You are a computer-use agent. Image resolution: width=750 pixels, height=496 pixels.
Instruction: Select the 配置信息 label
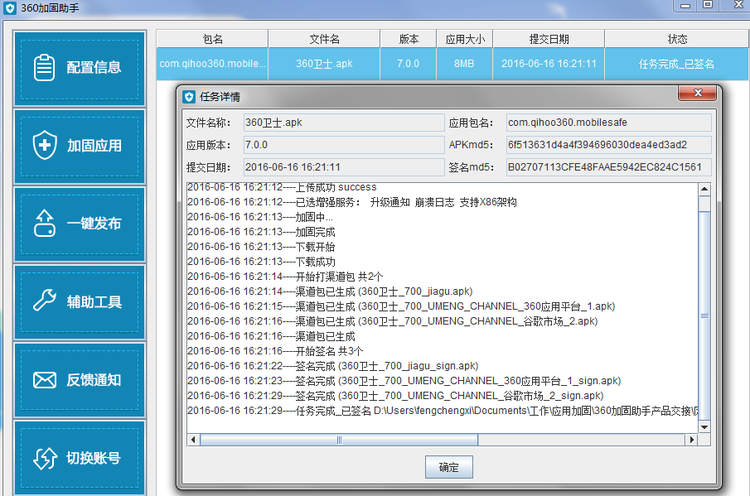[x=94, y=67]
